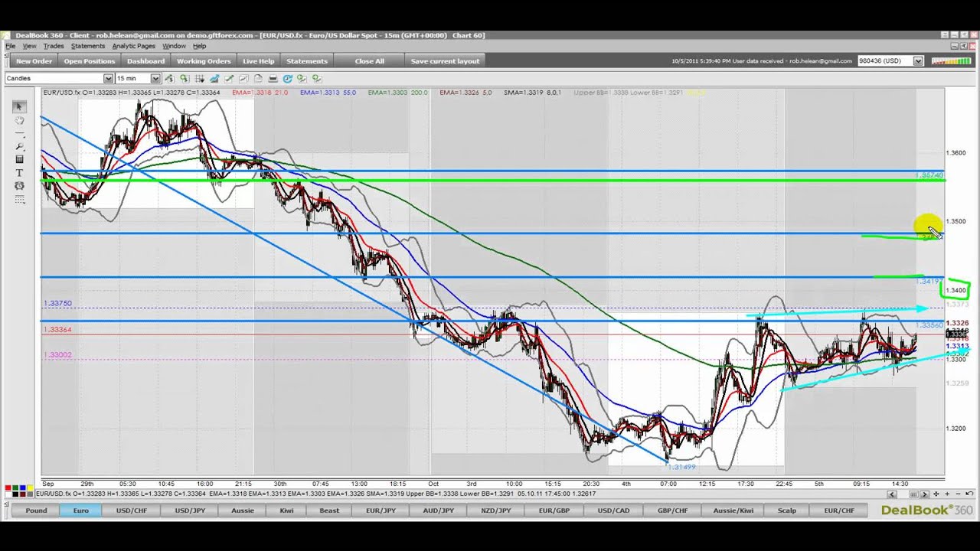Open the Trades menu

[54, 46]
